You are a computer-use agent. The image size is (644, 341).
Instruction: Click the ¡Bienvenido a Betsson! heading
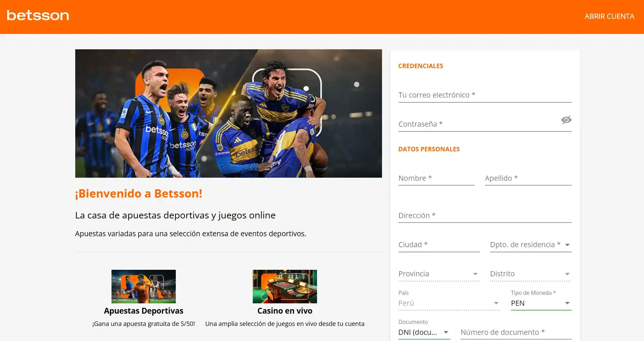(139, 194)
